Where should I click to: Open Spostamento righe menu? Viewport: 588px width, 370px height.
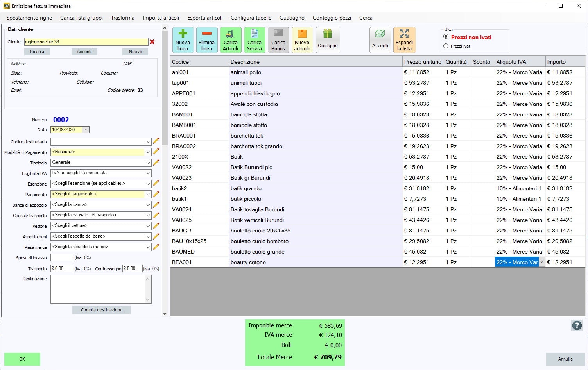tap(29, 18)
